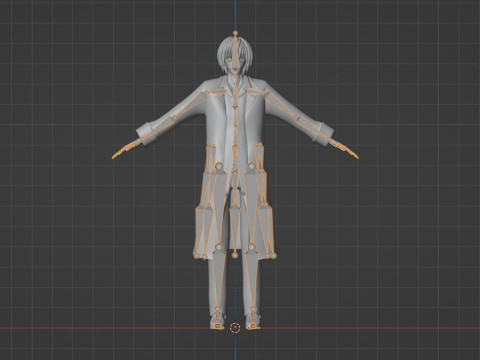480x360 pixels.
Task: Select the hand bones at the left edge of the view
Action: (x=127, y=149)
